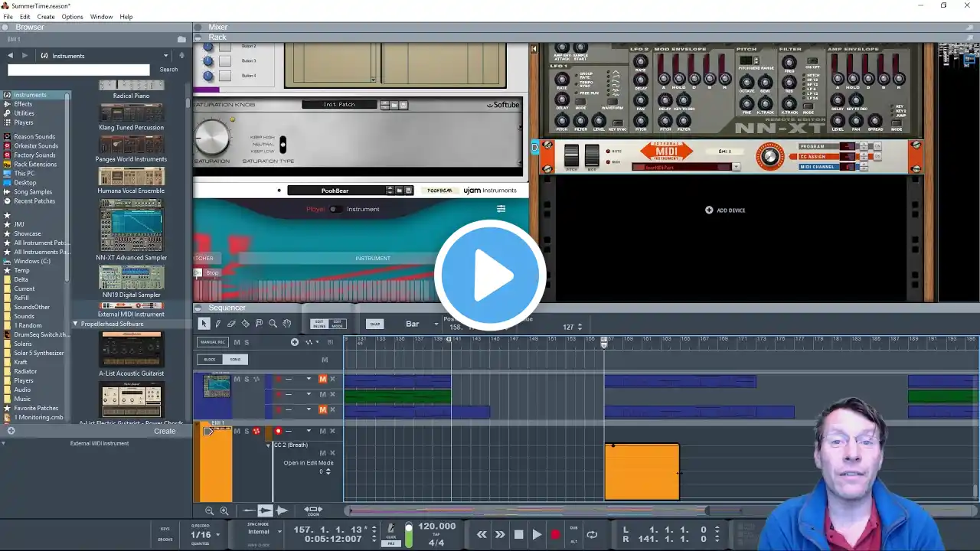The image size is (980, 551).
Task: Click the Softube Saturation knob
Action: pyautogui.click(x=212, y=139)
